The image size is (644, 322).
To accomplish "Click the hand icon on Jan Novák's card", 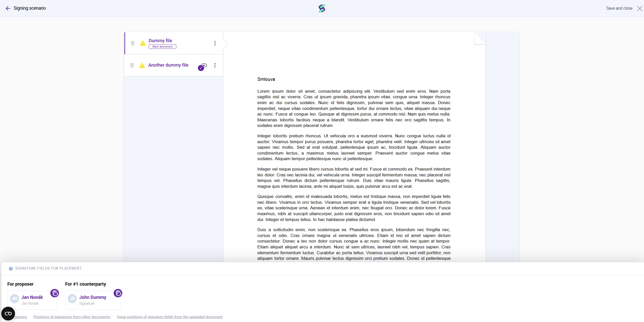I will click(55, 293).
